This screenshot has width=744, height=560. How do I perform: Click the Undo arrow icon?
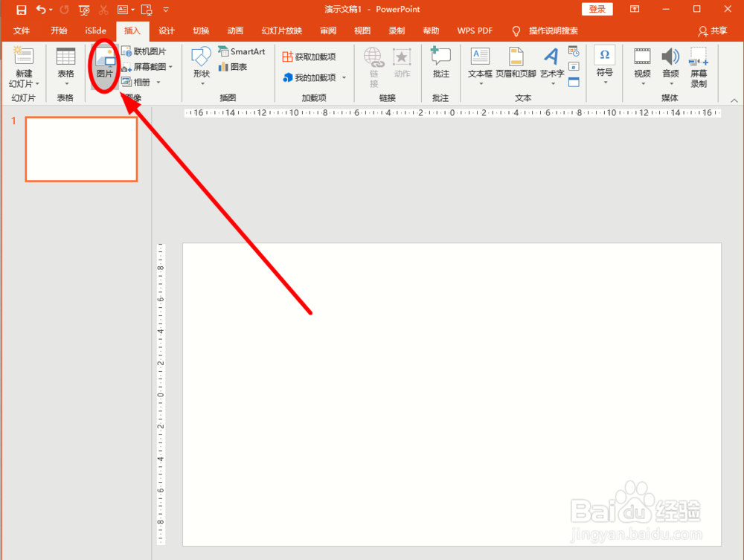[x=41, y=10]
